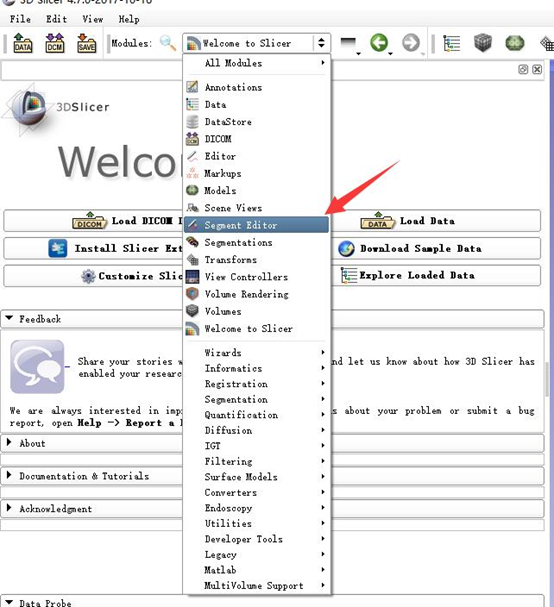Expand the Endoscopy submenu
Viewport: 554px width, 607px height.
pyautogui.click(x=257, y=508)
